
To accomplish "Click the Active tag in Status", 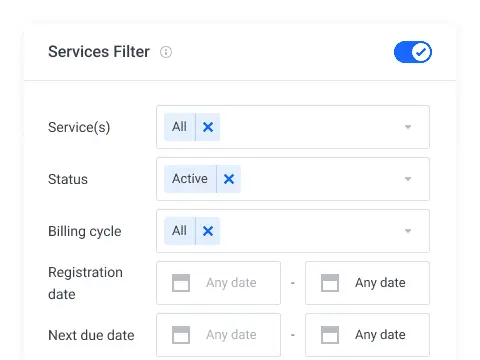I will (x=190, y=179).
